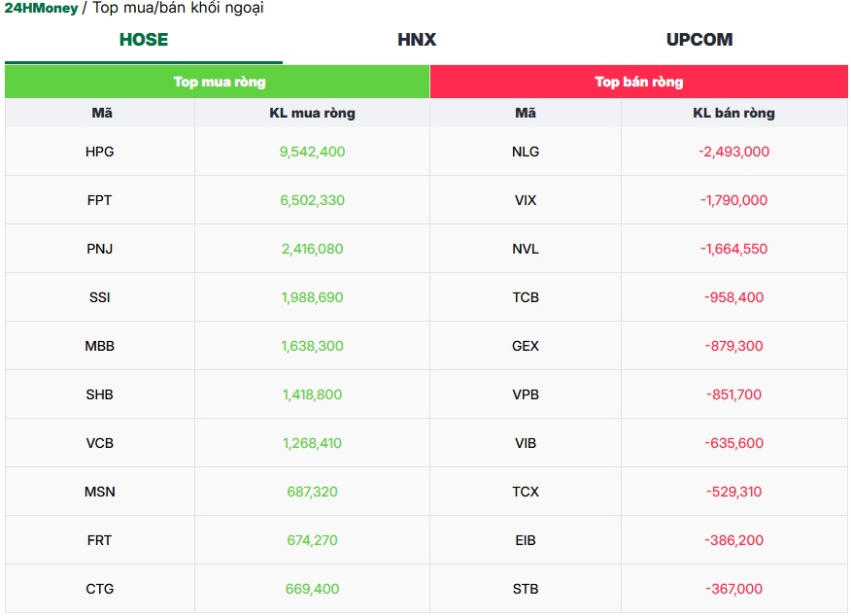
Task: Click HPG net buy volume 9,542,400
Action: pyautogui.click(x=312, y=152)
